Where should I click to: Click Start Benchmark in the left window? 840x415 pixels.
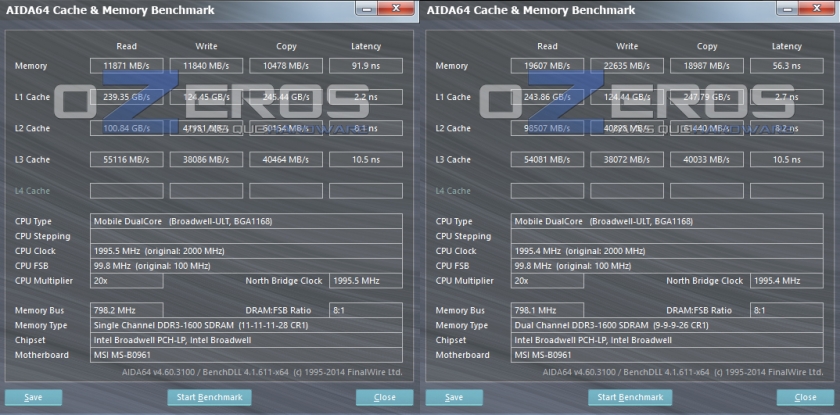pos(209,397)
